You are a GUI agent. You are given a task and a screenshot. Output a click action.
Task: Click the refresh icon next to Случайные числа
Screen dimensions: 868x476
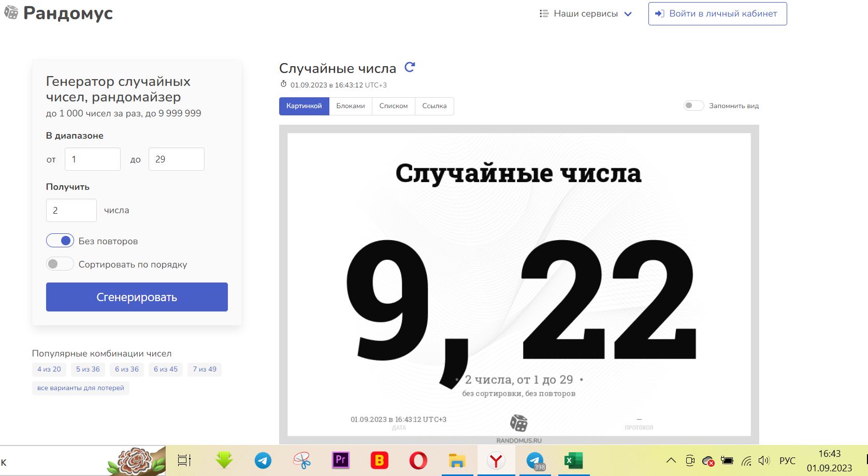(x=410, y=67)
